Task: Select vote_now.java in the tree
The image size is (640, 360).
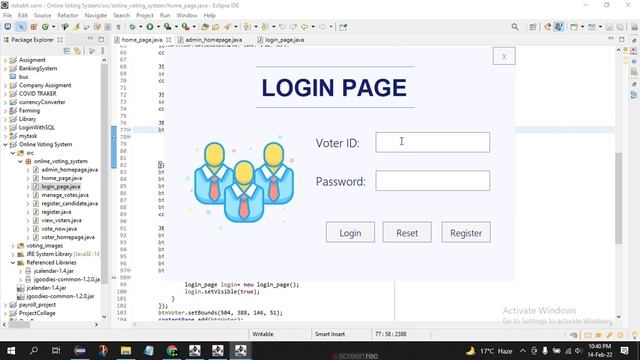Action: coord(59,229)
